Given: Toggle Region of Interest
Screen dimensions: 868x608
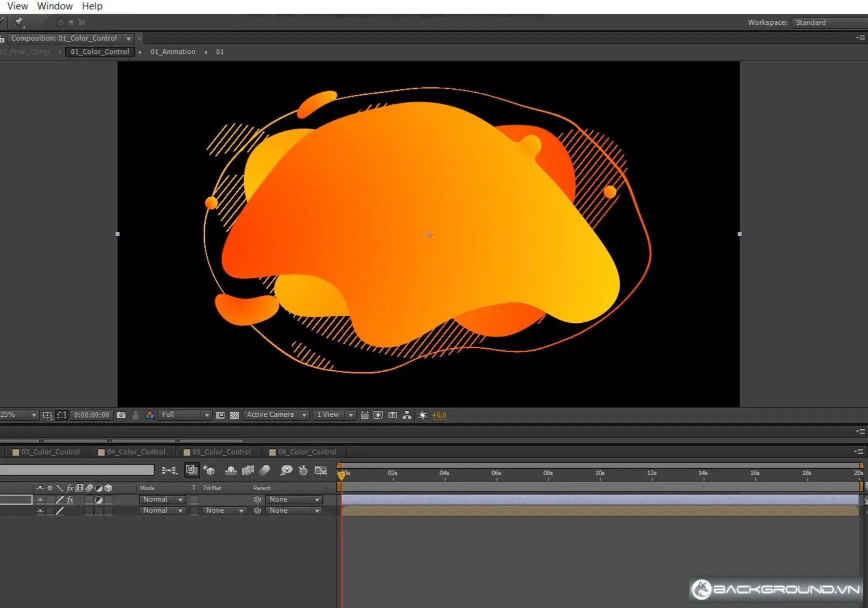Looking at the screenshot, I should click(x=220, y=415).
